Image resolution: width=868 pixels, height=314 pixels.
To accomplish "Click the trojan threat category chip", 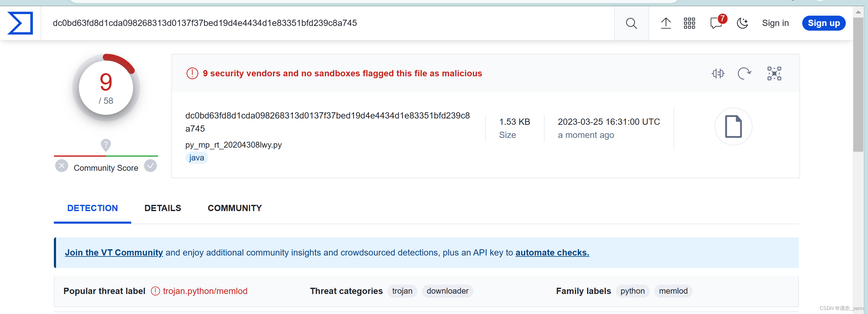I will 402,291.
